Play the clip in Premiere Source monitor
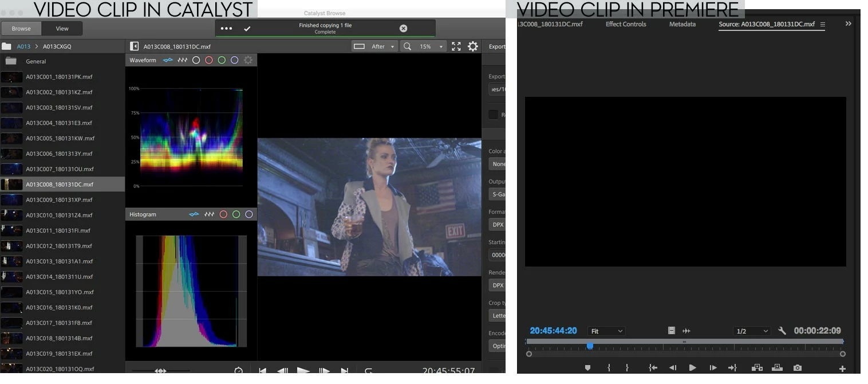 click(x=692, y=368)
